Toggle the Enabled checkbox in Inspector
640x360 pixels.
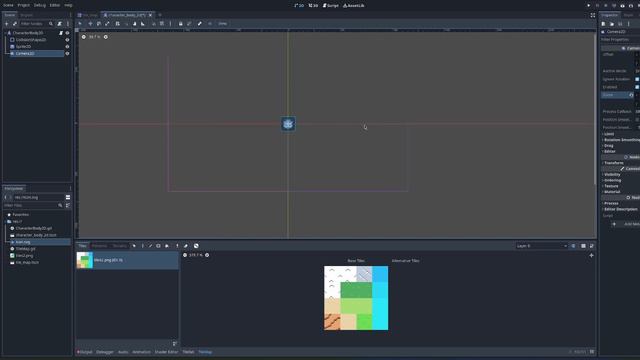point(637,87)
